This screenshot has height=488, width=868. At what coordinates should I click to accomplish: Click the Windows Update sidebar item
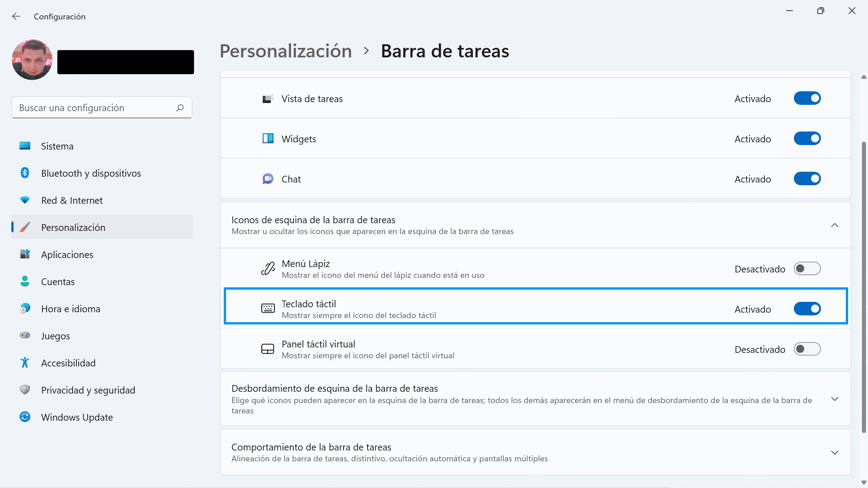tap(77, 417)
